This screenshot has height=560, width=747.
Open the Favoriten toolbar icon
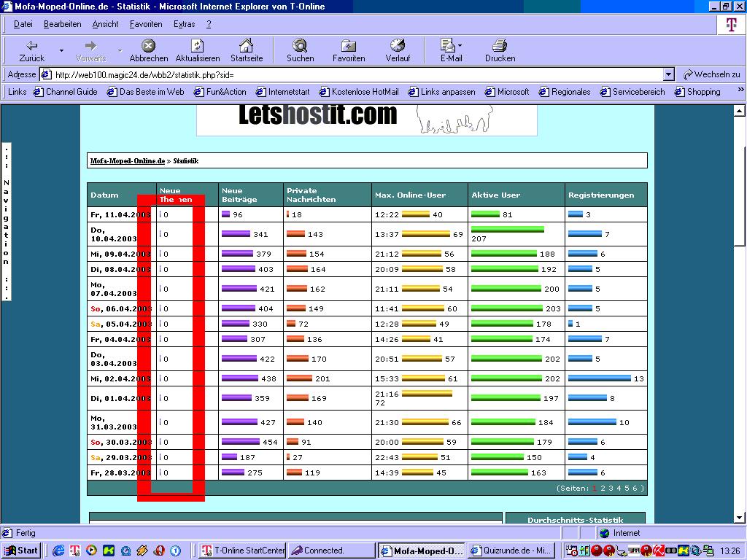pos(349,46)
